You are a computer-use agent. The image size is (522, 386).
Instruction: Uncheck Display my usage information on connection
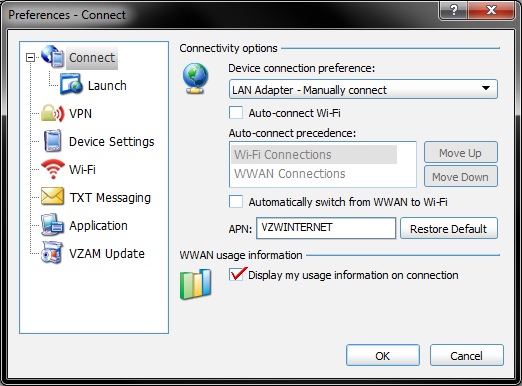[x=237, y=274]
